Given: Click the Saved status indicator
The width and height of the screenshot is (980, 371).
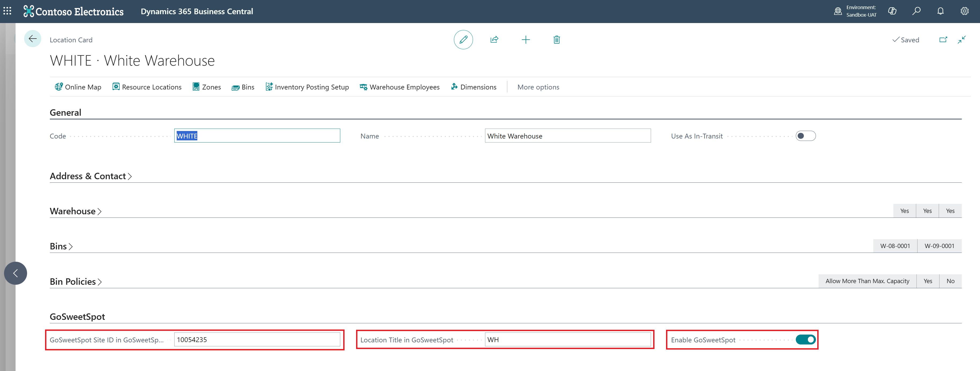Looking at the screenshot, I should point(905,40).
